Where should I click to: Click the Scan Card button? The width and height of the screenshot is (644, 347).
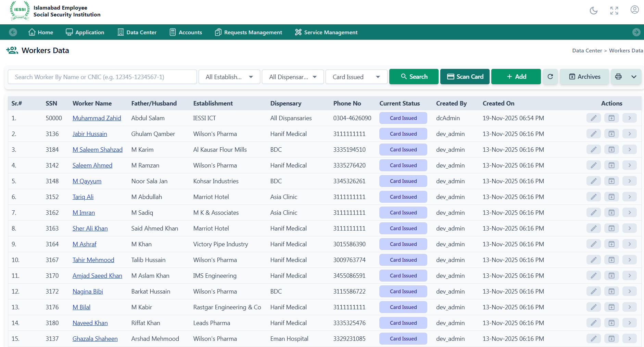pyautogui.click(x=465, y=77)
